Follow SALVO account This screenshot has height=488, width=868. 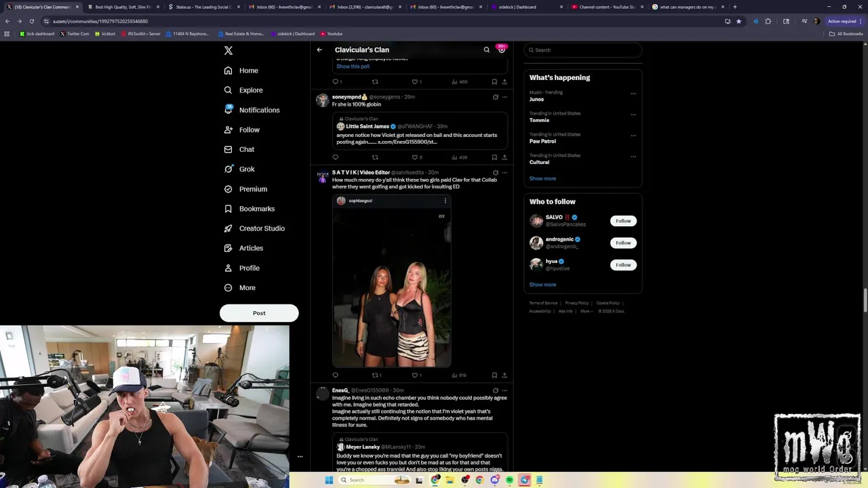pyautogui.click(x=623, y=221)
